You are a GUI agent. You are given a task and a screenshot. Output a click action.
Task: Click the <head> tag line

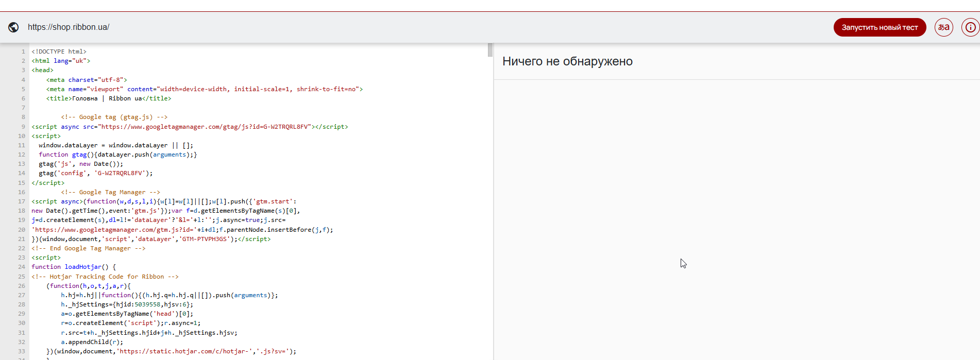[x=42, y=70]
